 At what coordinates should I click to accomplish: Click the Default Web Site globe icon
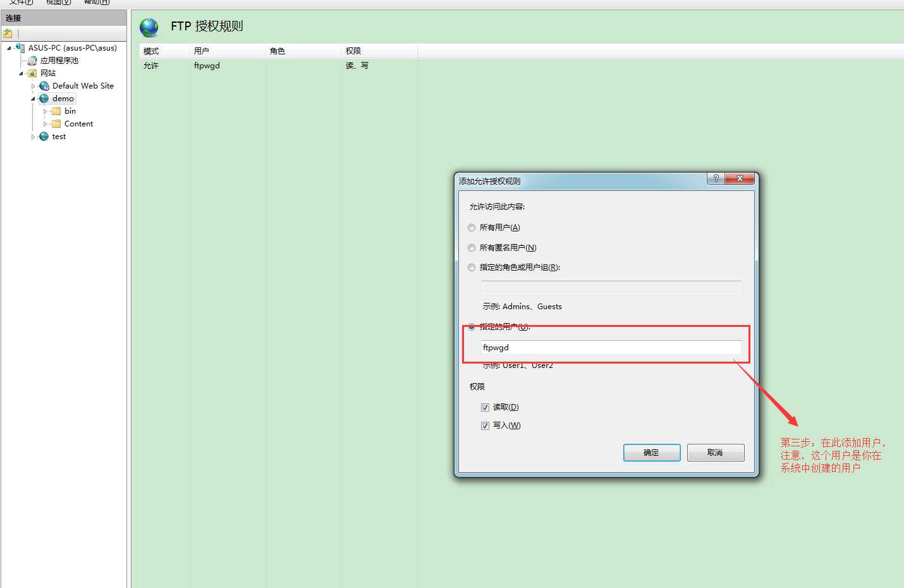click(x=44, y=86)
